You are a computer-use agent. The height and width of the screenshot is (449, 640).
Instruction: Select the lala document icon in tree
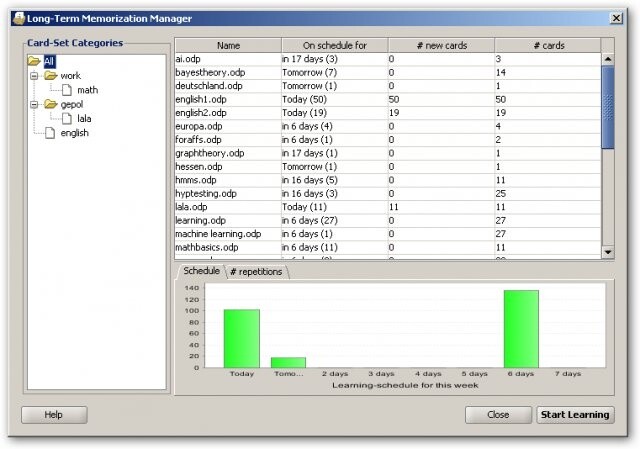click(x=67, y=118)
